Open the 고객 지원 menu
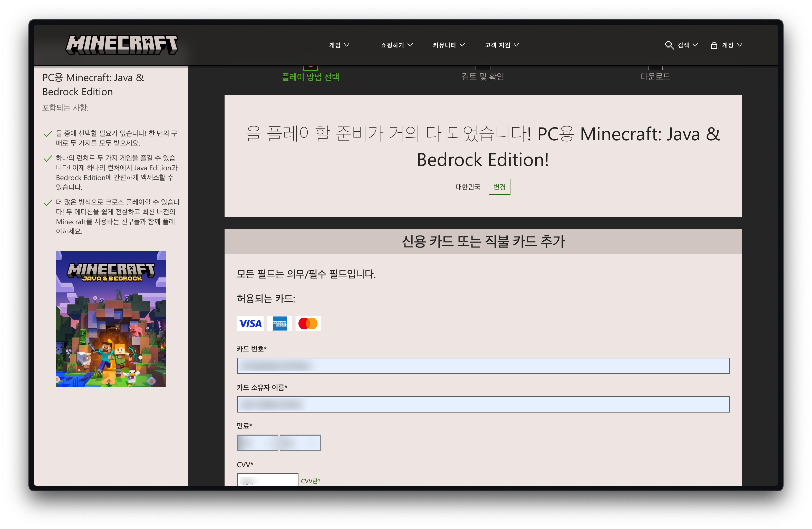812x529 pixels. 502,45
